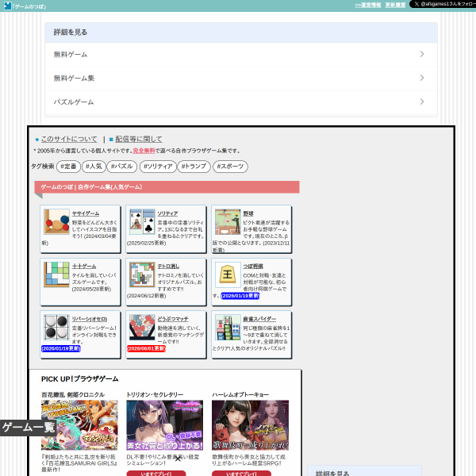Click the blue 2026/01/19更新 badge on つぼ将棋

pos(240,296)
